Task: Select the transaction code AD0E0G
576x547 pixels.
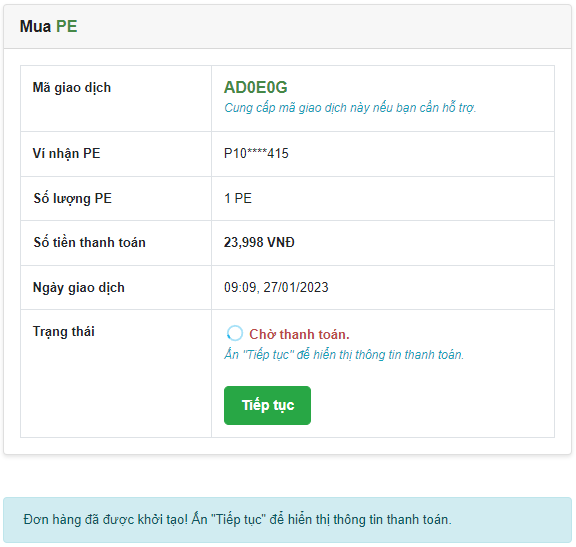Action: tap(256, 87)
